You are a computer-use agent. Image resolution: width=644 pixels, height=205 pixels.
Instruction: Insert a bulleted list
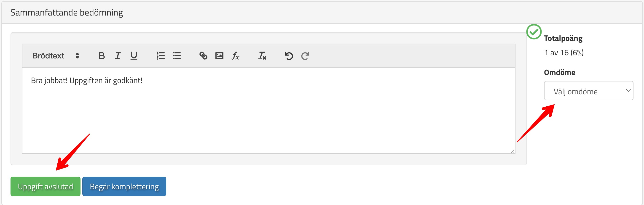point(177,56)
